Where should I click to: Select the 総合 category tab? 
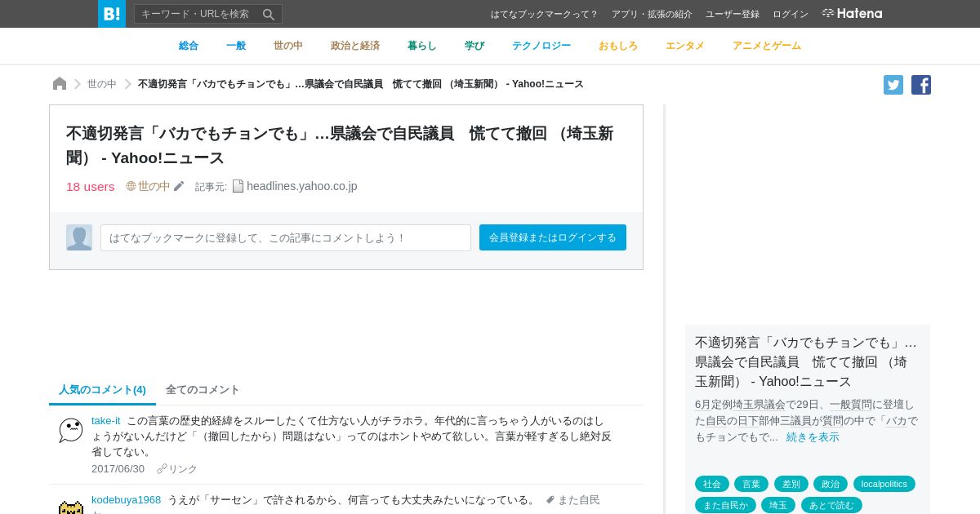[189, 46]
